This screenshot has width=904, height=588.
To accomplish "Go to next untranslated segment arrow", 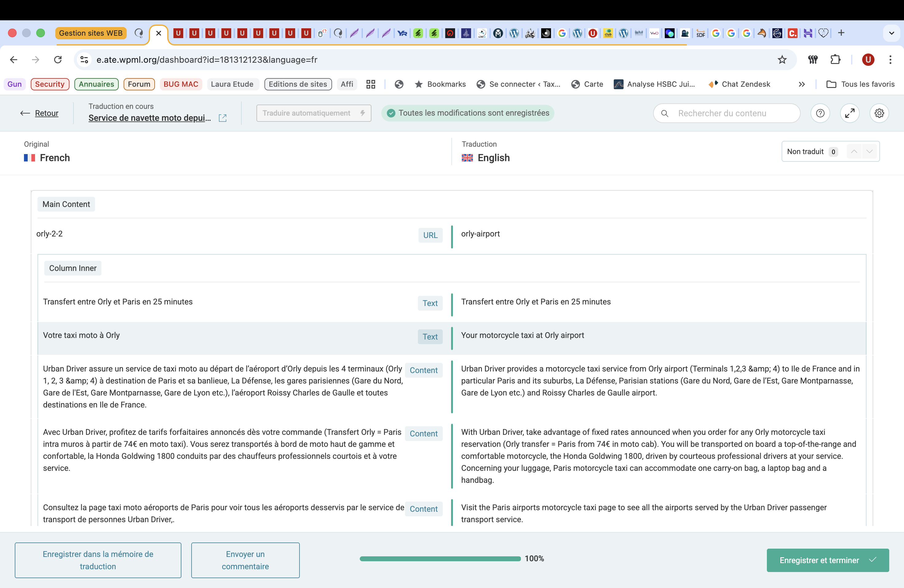I will [x=870, y=152].
